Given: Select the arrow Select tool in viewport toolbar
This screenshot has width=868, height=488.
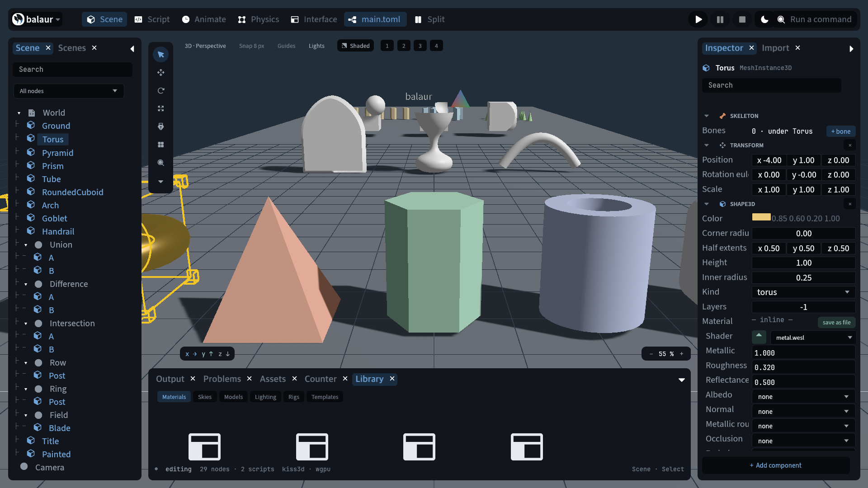Looking at the screenshot, I should pos(160,54).
